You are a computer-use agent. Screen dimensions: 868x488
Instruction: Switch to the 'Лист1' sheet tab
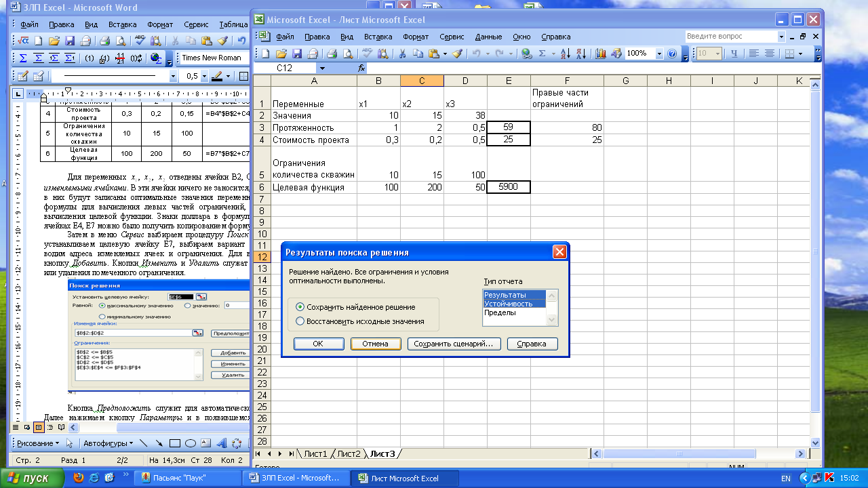[x=315, y=453]
